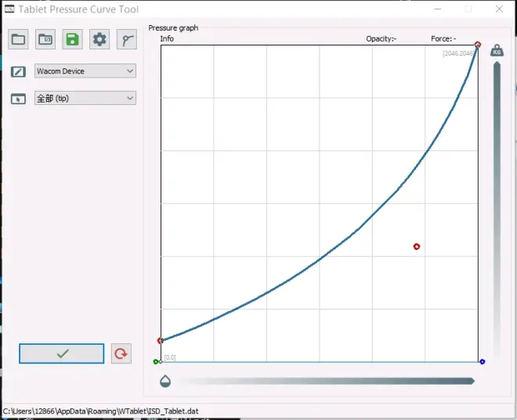The image size is (517, 420).
Task: Click the Info label above graph
Action: pos(167,38)
